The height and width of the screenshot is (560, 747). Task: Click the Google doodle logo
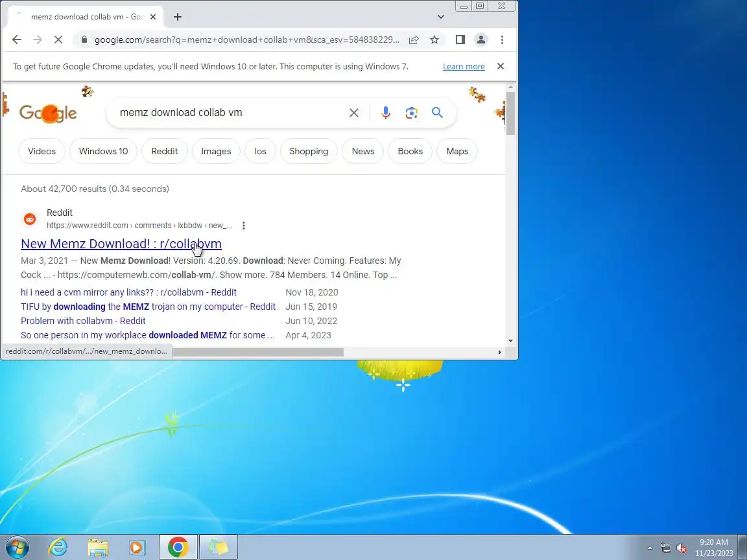click(x=48, y=113)
